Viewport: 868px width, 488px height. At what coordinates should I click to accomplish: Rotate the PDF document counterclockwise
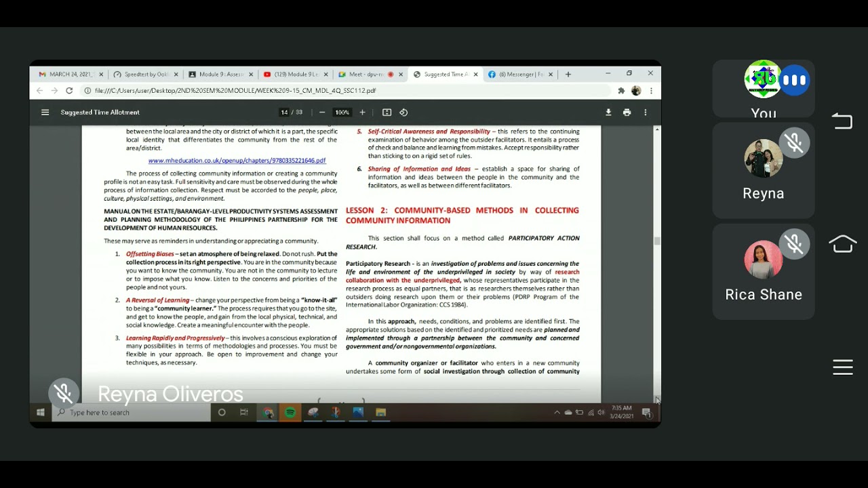(403, 113)
